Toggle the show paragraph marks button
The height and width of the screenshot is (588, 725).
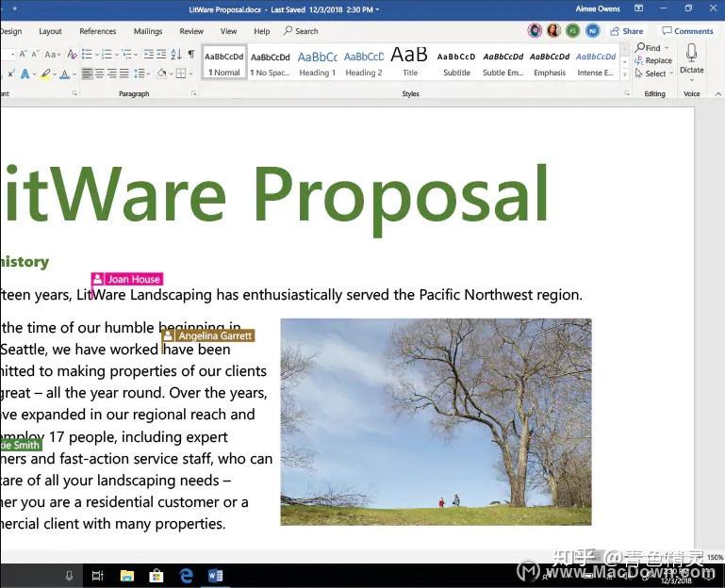pyautogui.click(x=191, y=55)
